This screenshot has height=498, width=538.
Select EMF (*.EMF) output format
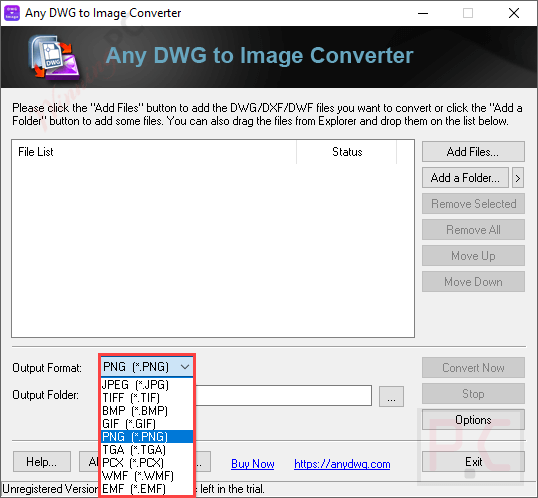click(147, 489)
